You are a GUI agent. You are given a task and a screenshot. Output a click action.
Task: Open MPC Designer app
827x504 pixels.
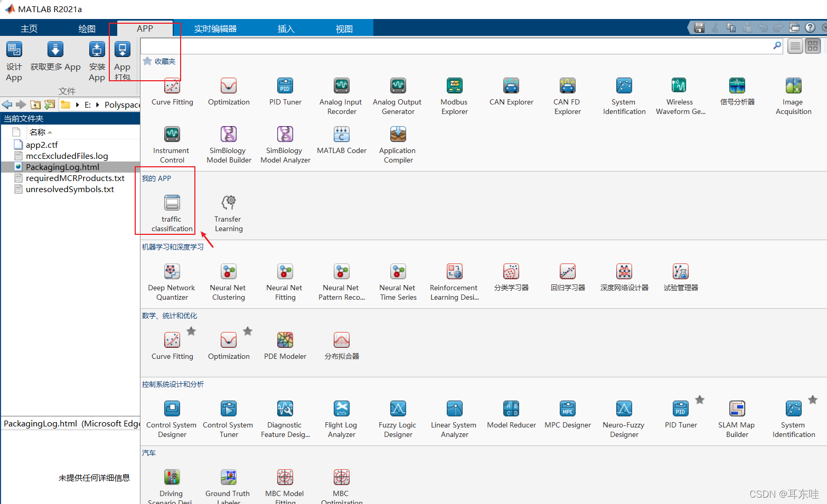click(x=568, y=415)
